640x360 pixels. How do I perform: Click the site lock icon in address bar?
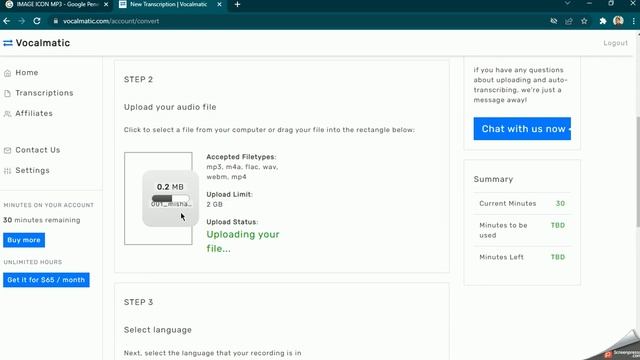click(56, 21)
